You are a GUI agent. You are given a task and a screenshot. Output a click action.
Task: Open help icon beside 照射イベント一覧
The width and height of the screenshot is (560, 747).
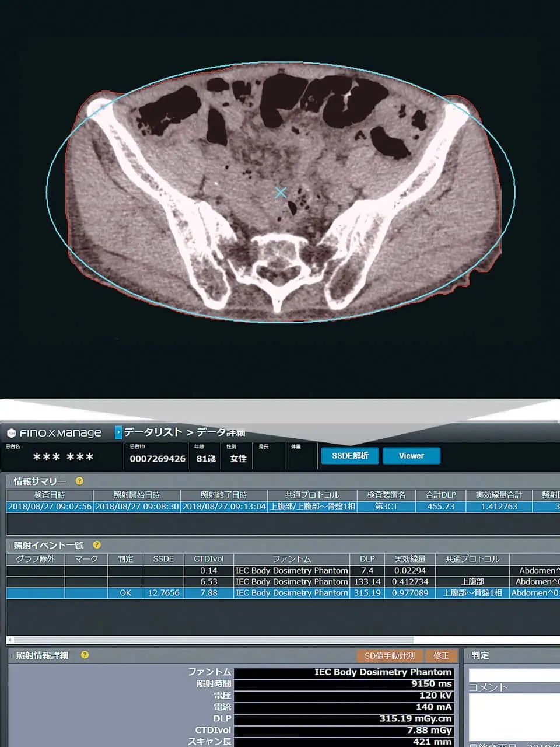(x=97, y=545)
